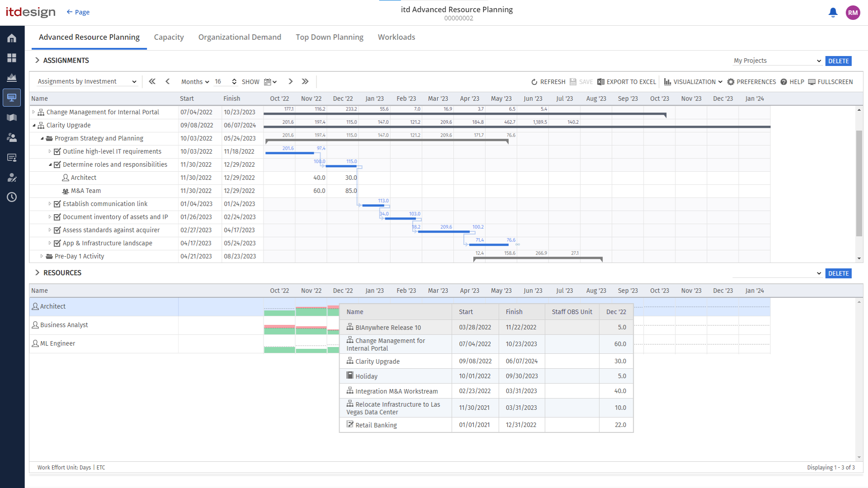Open the people icon in the sidebar

tap(12, 137)
